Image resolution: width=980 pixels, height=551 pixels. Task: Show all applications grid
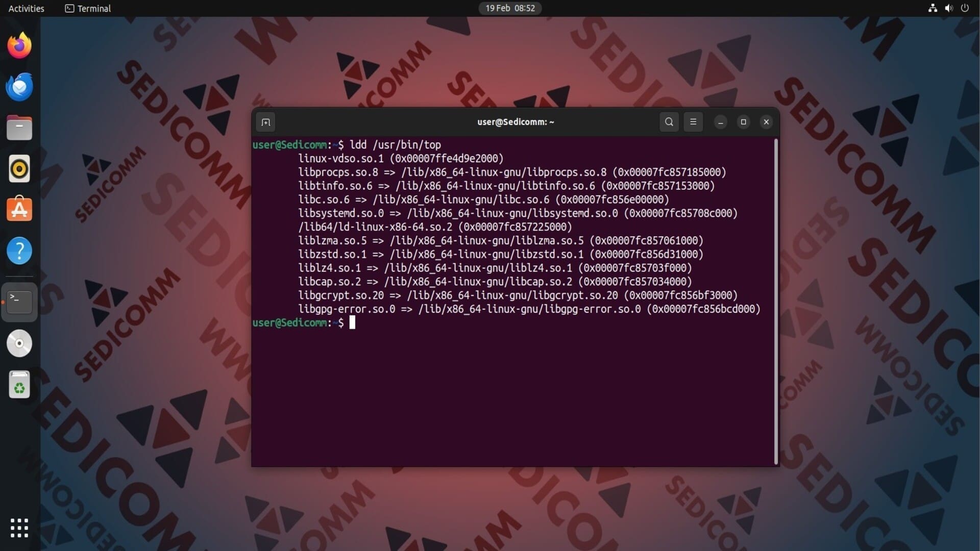pos(19,528)
